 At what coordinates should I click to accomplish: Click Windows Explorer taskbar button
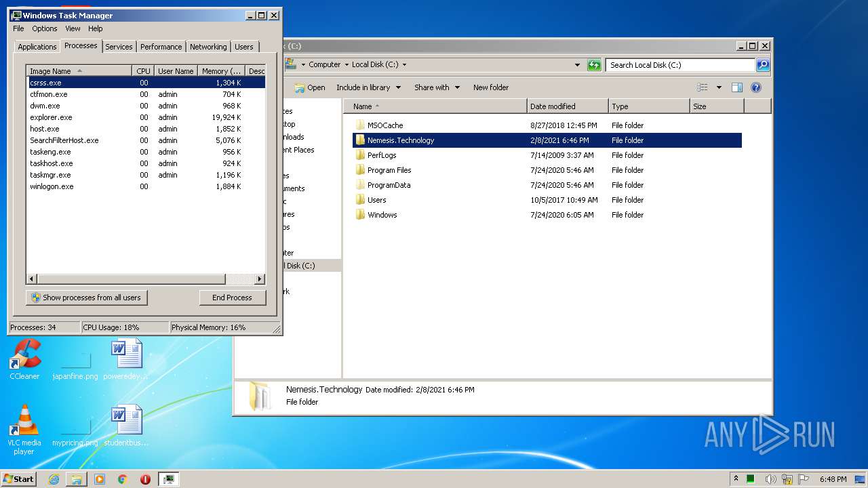click(77, 479)
